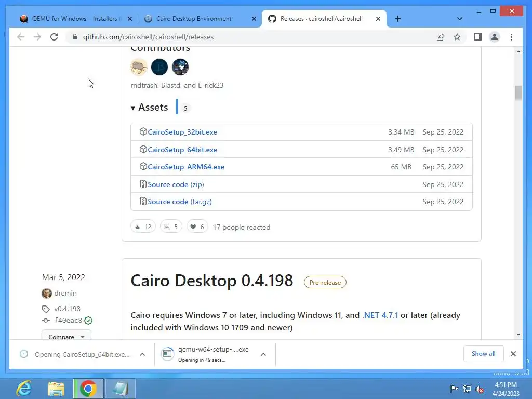The image size is (532, 399).
Task: Click scrollbar down arrow
Action: [518, 335]
